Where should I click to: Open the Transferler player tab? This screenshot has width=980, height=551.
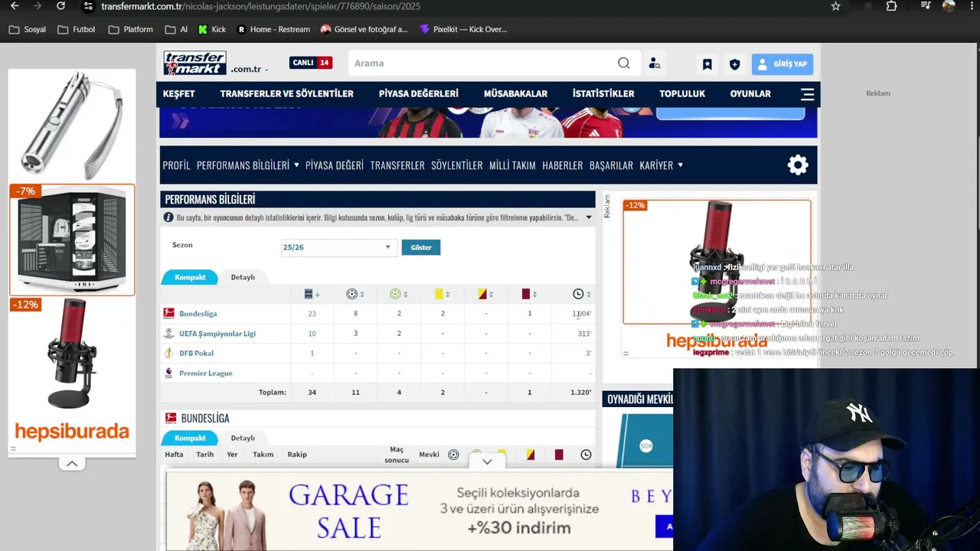click(x=397, y=165)
